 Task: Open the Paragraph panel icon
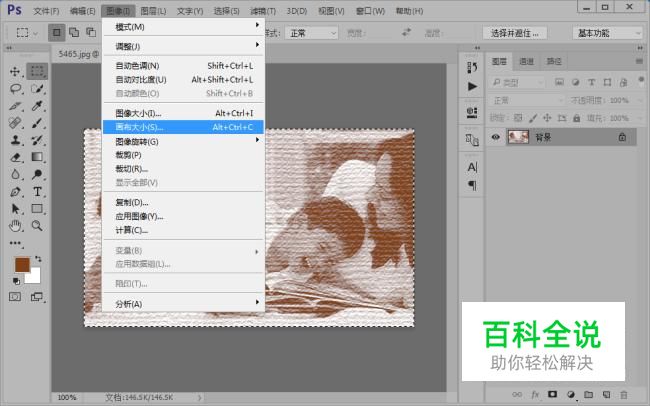tap(472, 185)
